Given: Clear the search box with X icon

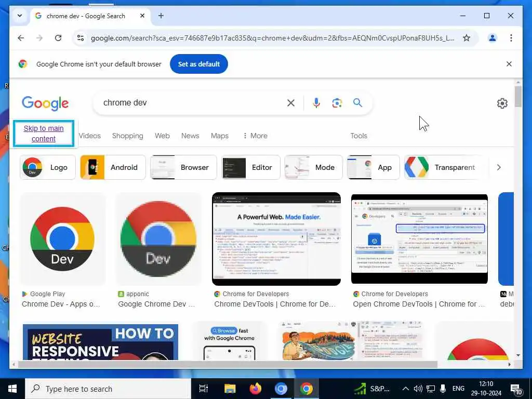Looking at the screenshot, I should (291, 103).
